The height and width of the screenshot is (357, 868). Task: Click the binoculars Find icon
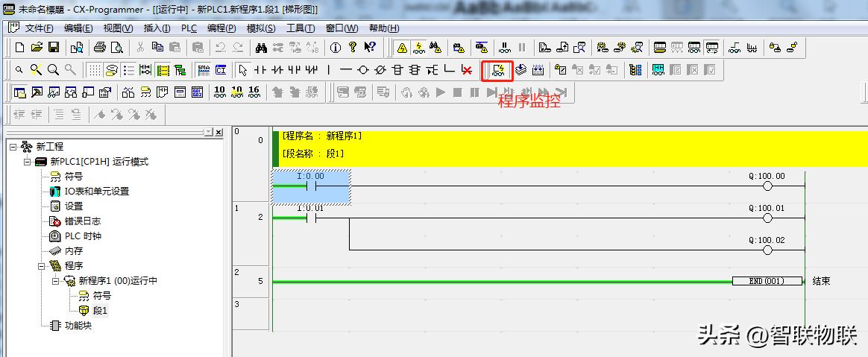point(262,48)
